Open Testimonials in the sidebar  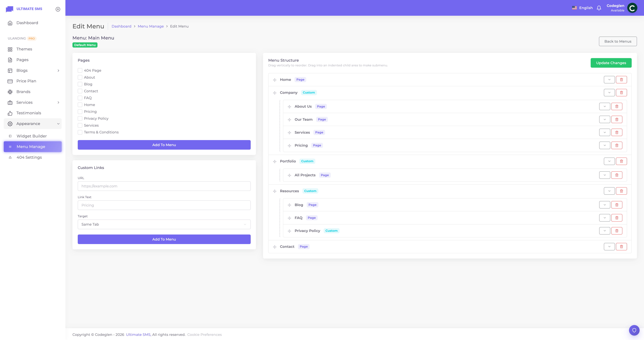(33, 113)
